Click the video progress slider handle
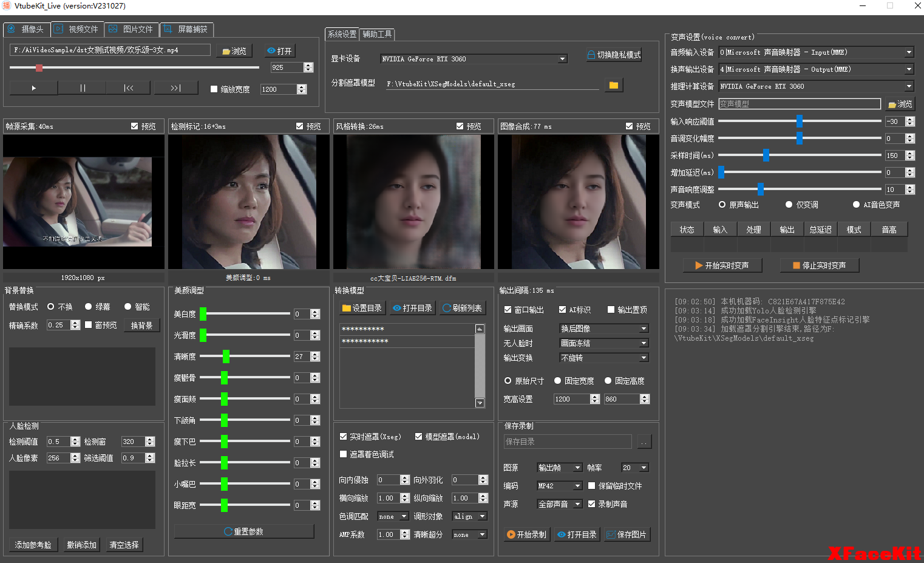 39,68
